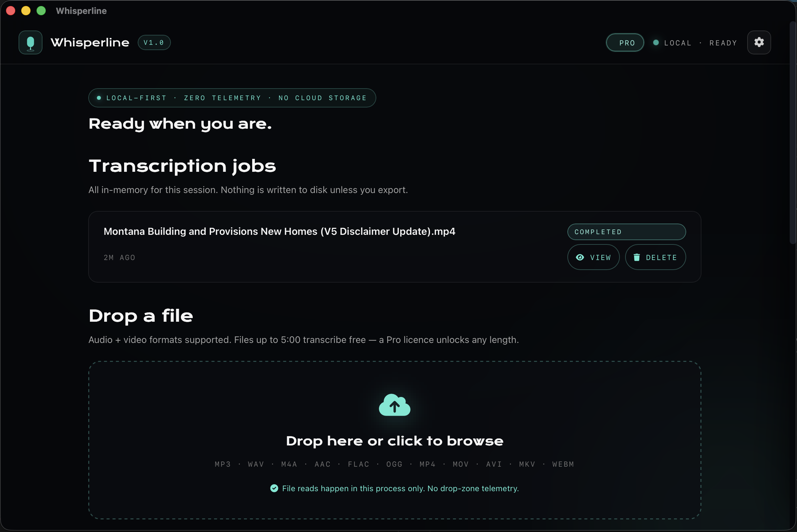Click the 'Transcription jobs' heading
797x532 pixels.
pos(182,166)
